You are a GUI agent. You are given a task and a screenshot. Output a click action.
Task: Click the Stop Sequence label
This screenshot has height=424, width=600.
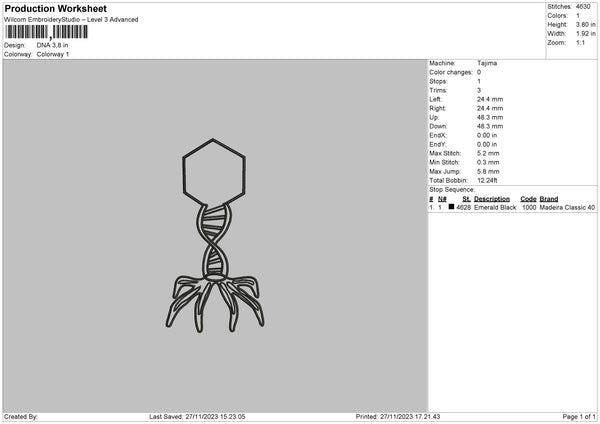tap(452, 190)
